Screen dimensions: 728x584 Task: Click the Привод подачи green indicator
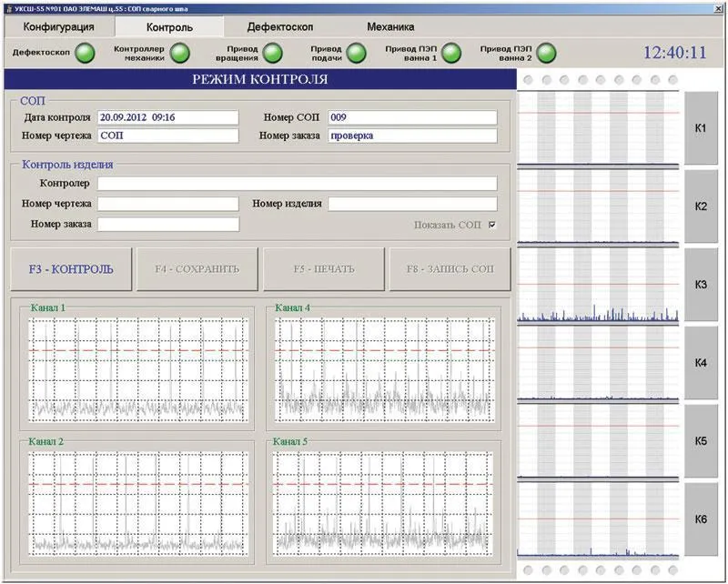358,53
